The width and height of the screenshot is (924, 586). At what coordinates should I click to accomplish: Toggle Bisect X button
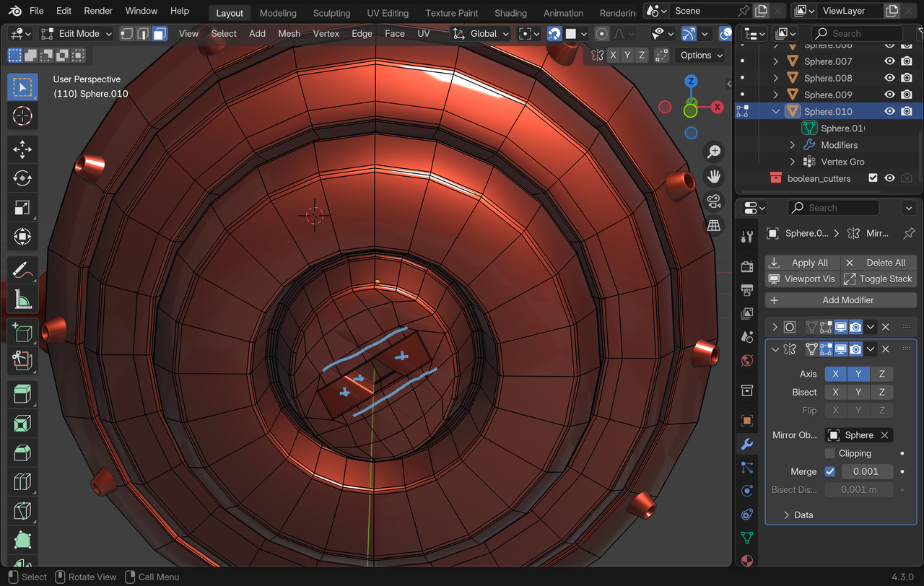pos(836,392)
